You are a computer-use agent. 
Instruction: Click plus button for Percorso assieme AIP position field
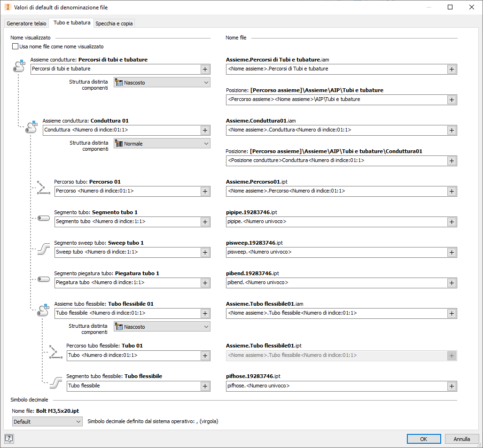(452, 100)
